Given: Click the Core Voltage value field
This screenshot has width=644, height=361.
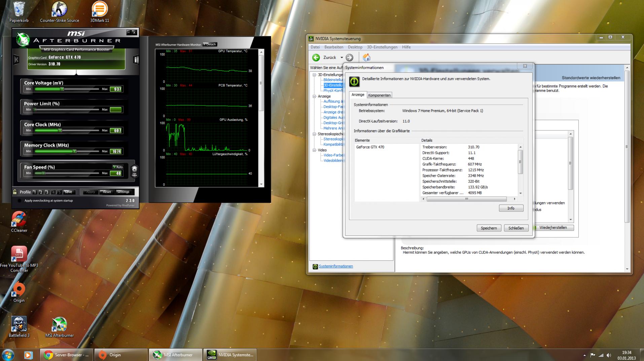Looking at the screenshot, I should click(x=116, y=89).
